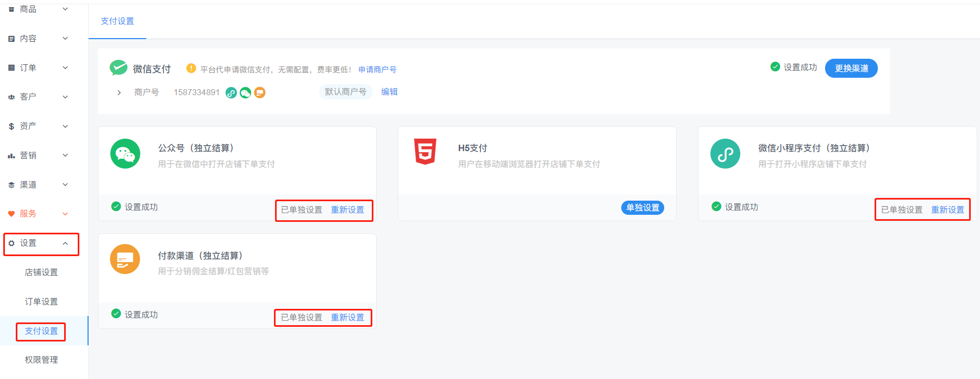The image size is (980, 379).
Task: Click 重新设置 in 公众号 card
Action: pyautogui.click(x=347, y=210)
